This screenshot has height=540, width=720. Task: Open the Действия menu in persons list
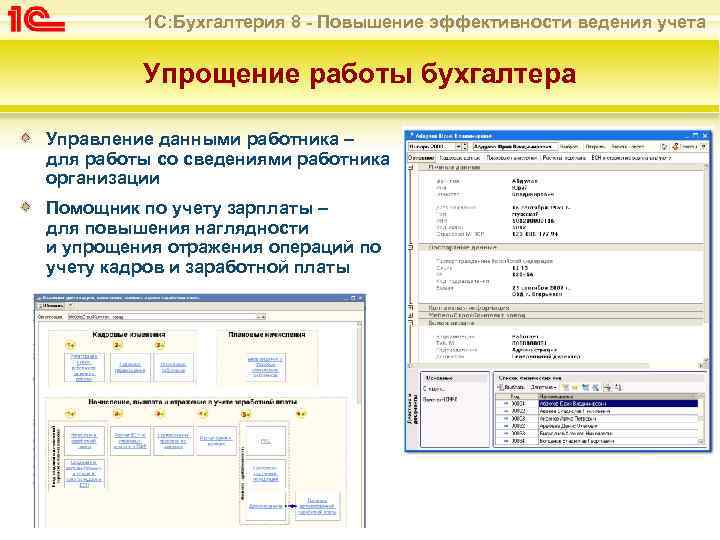[544, 388]
